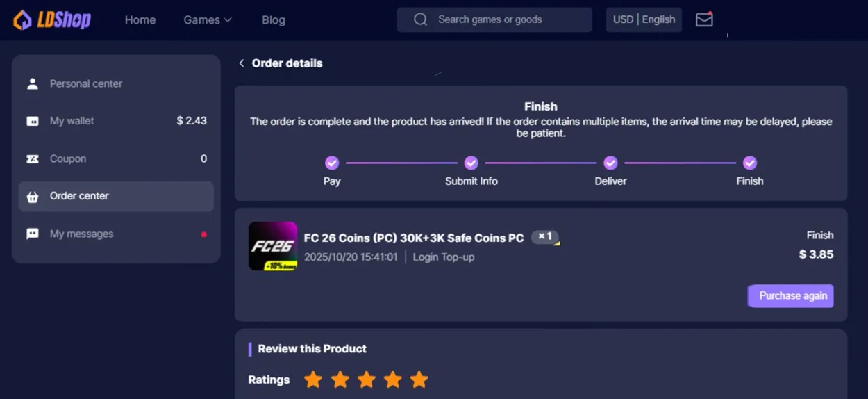Navigate to the Blog page
This screenshot has width=868, height=399.
(274, 19)
